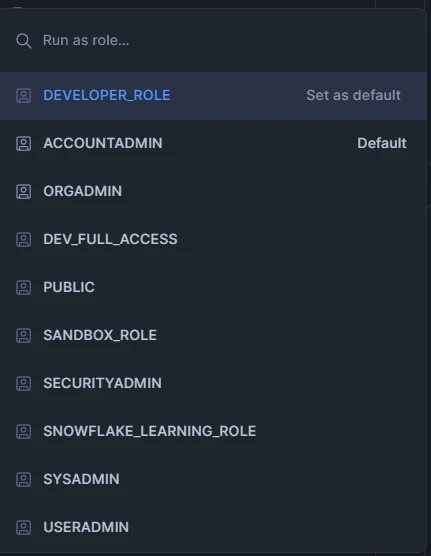
Task: Set DEVELOPER_ROLE as default
Action: tap(354, 95)
